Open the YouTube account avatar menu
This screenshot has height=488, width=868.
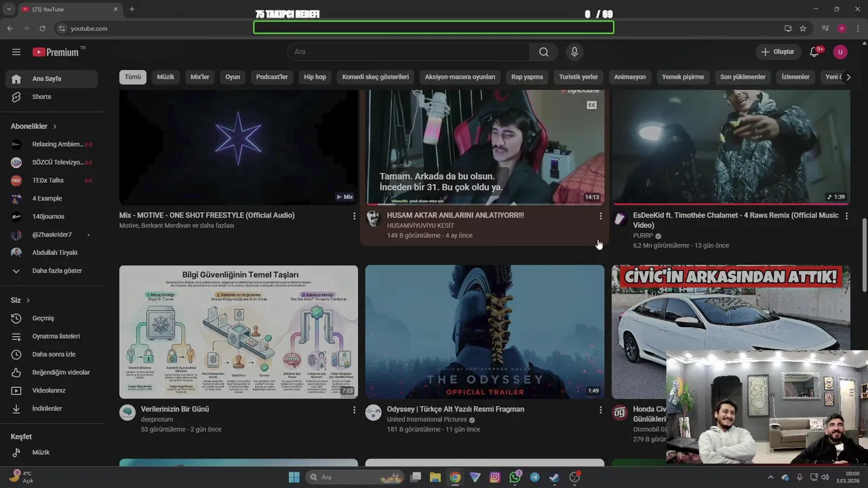(x=840, y=52)
